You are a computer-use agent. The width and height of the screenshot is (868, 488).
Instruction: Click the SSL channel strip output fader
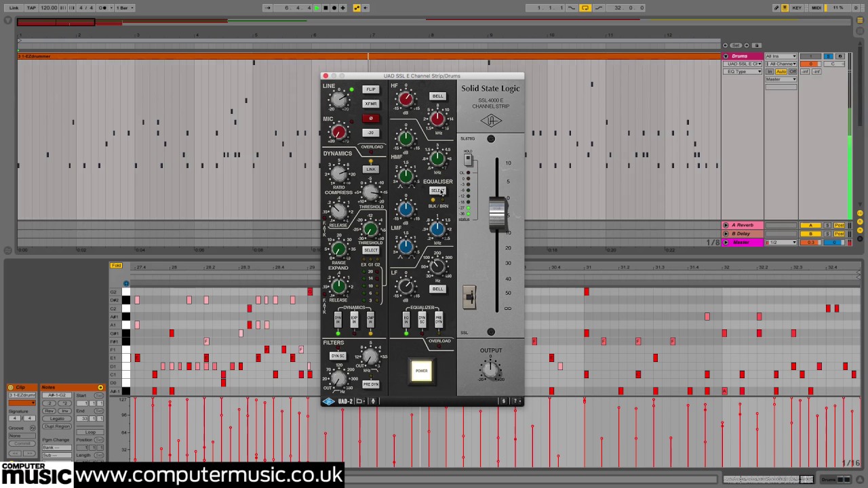click(x=498, y=212)
